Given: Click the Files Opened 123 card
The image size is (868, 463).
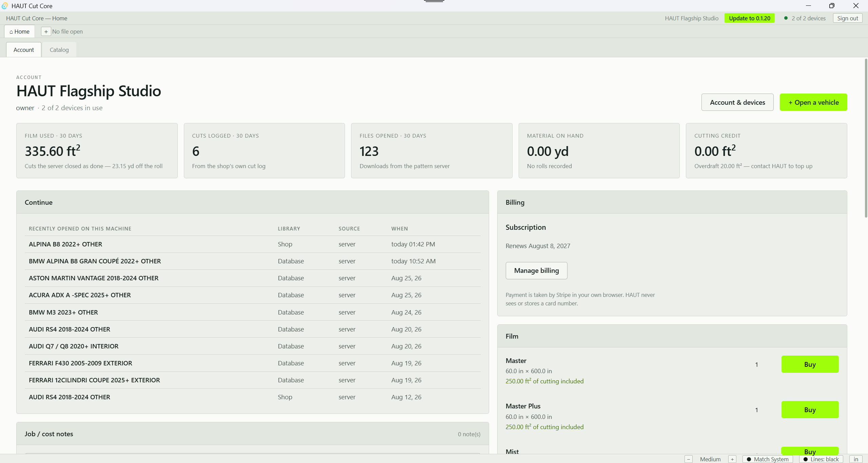Looking at the screenshot, I should click(x=431, y=151).
